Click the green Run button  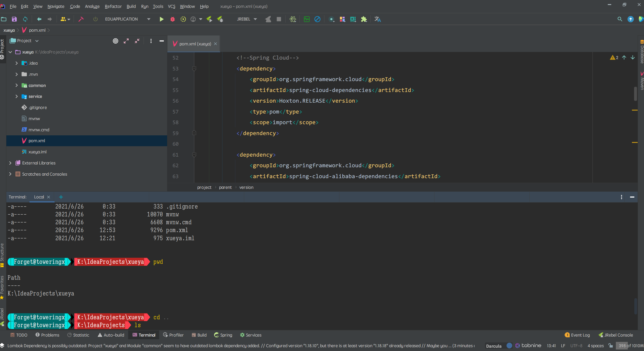(161, 19)
